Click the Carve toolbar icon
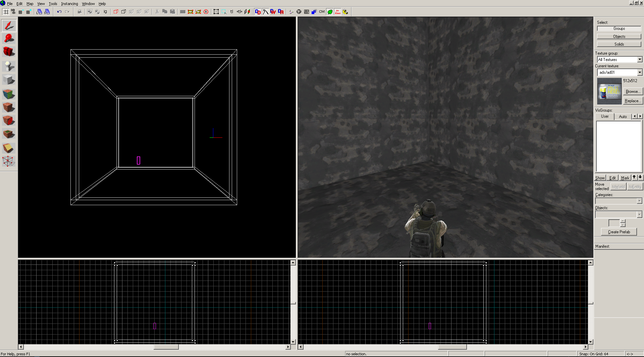Viewport: 644px width, 357px height. tap(79, 12)
